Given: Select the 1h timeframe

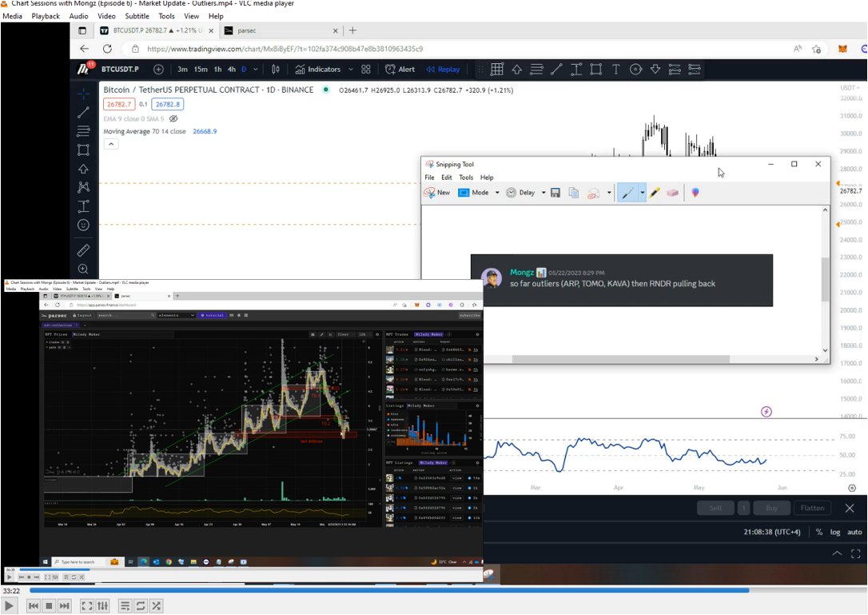Looking at the screenshot, I should coord(217,70).
